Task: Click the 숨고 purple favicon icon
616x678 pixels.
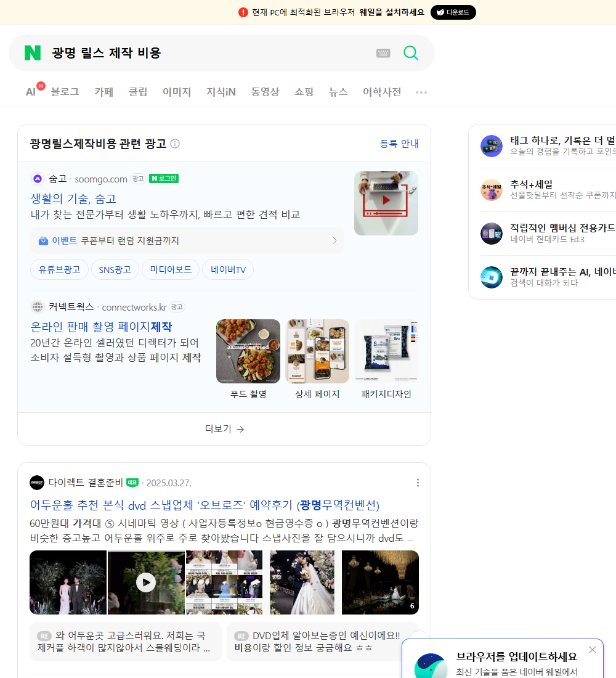Action: pos(38,179)
